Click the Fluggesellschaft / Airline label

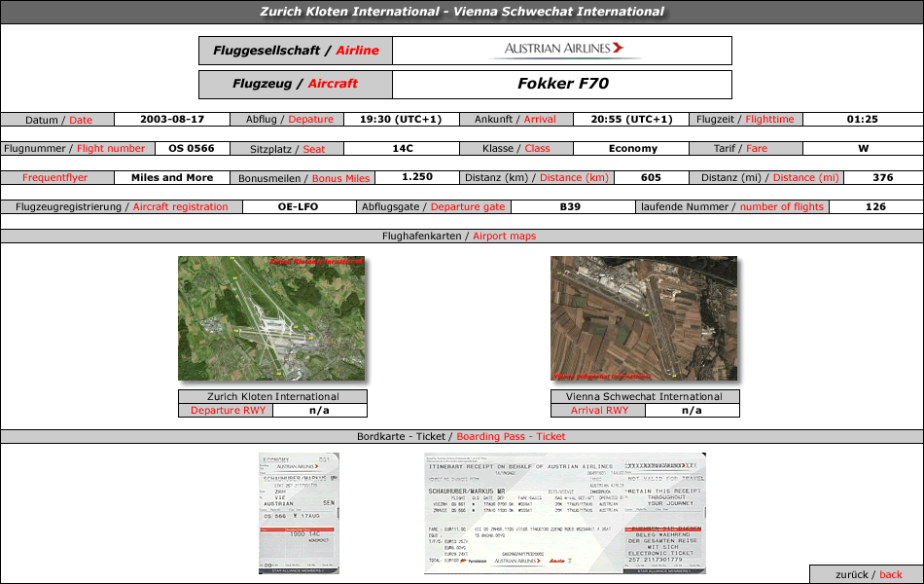click(x=296, y=51)
